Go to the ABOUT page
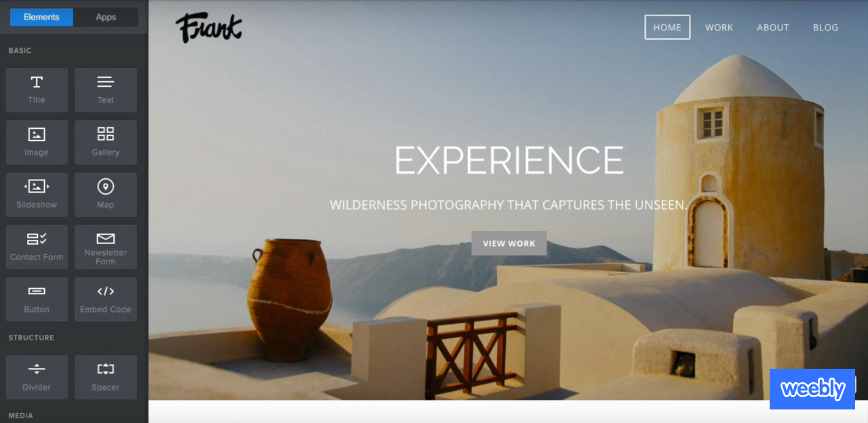This screenshot has height=423, width=868. 773,27
